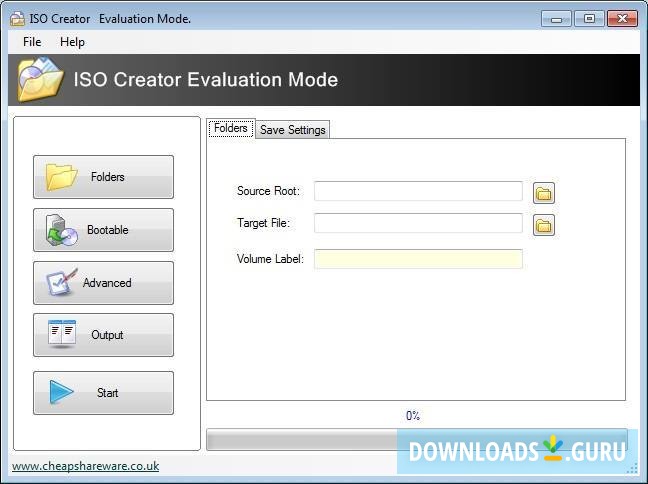Open the Bootable options section
Viewport: 648px width, 484px height.
103,230
